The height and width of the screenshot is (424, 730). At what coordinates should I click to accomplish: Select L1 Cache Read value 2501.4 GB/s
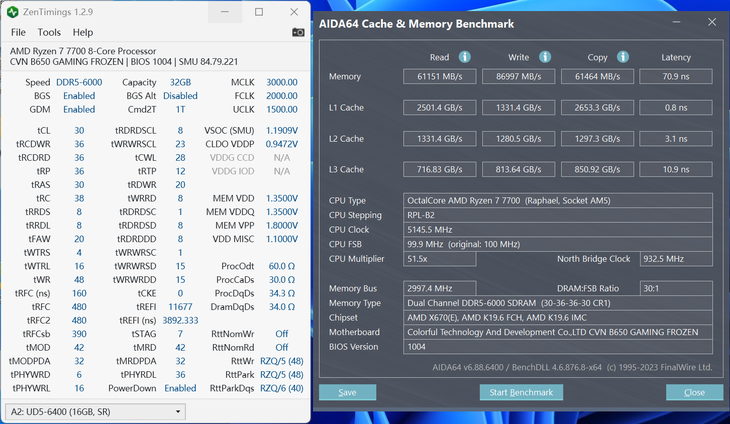click(x=439, y=108)
